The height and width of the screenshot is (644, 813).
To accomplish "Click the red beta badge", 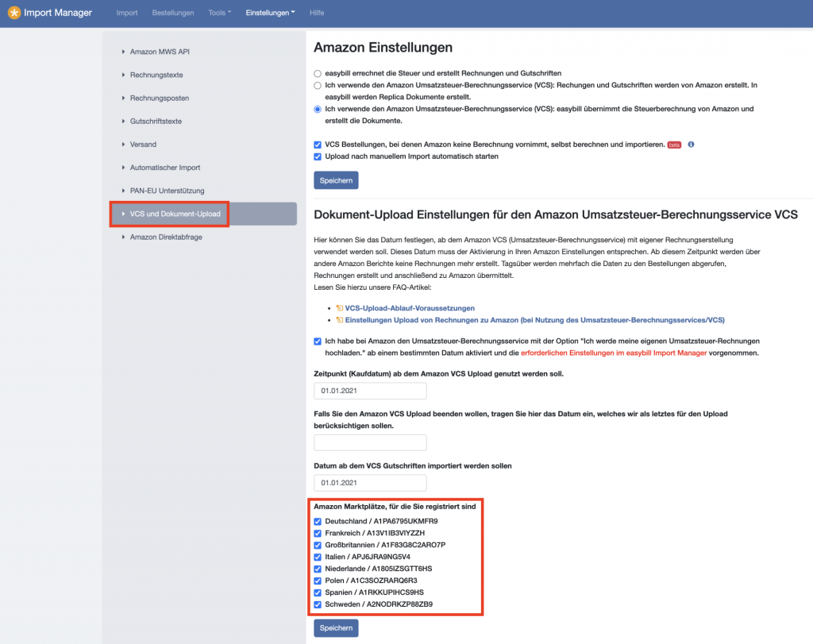I will coord(674,145).
